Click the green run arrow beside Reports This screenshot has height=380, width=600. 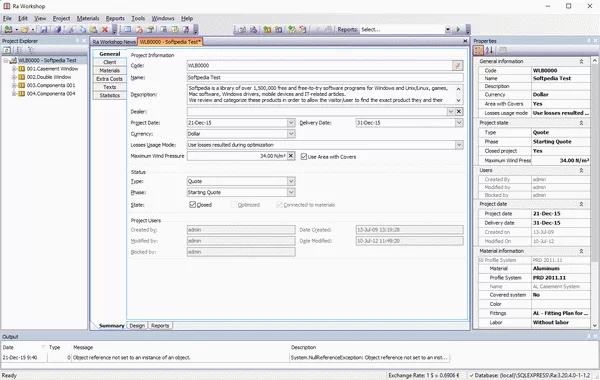coord(458,29)
